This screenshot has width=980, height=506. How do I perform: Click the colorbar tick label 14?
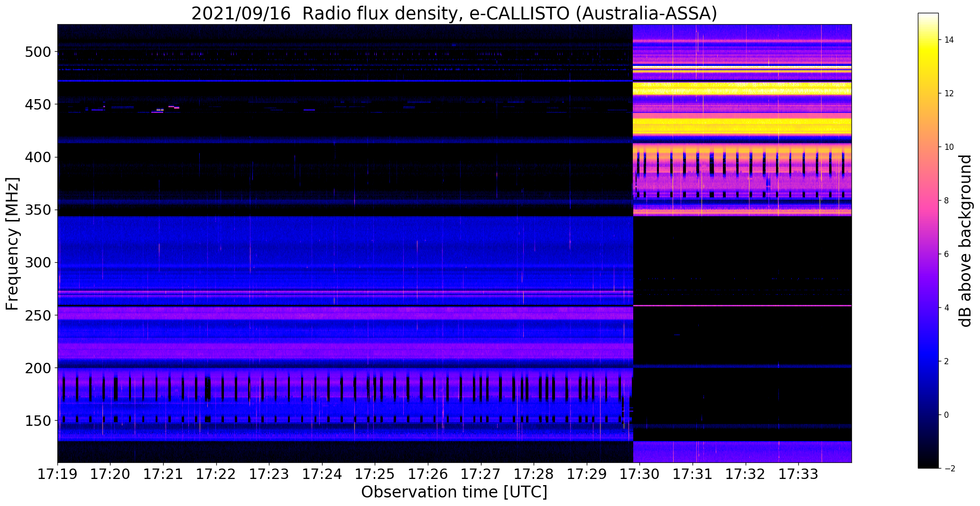[949, 40]
